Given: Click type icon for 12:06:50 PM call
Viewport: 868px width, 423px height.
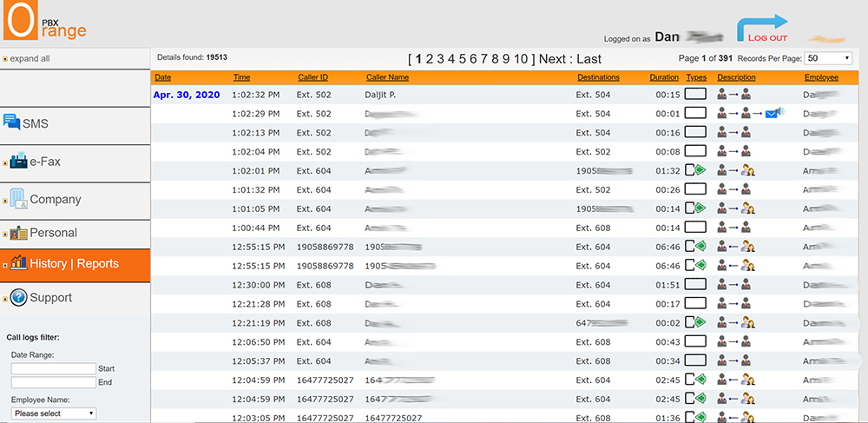Looking at the screenshot, I should [x=695, y=341].
